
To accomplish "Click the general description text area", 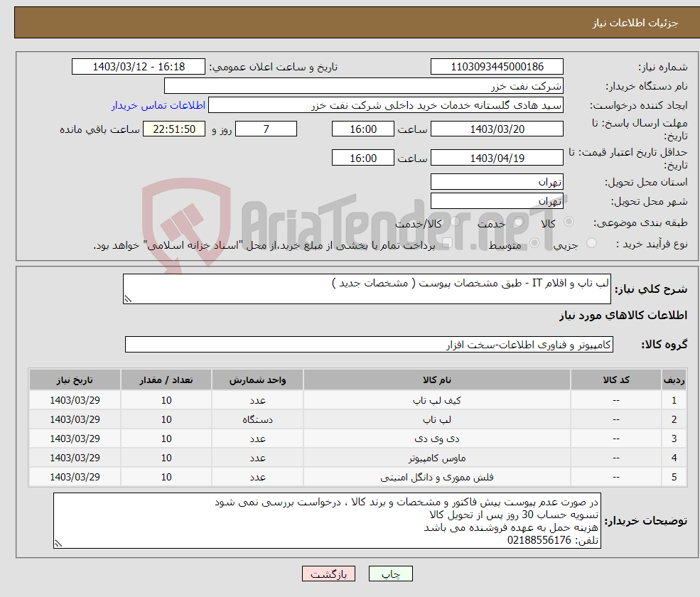I will tap(367, 289).
